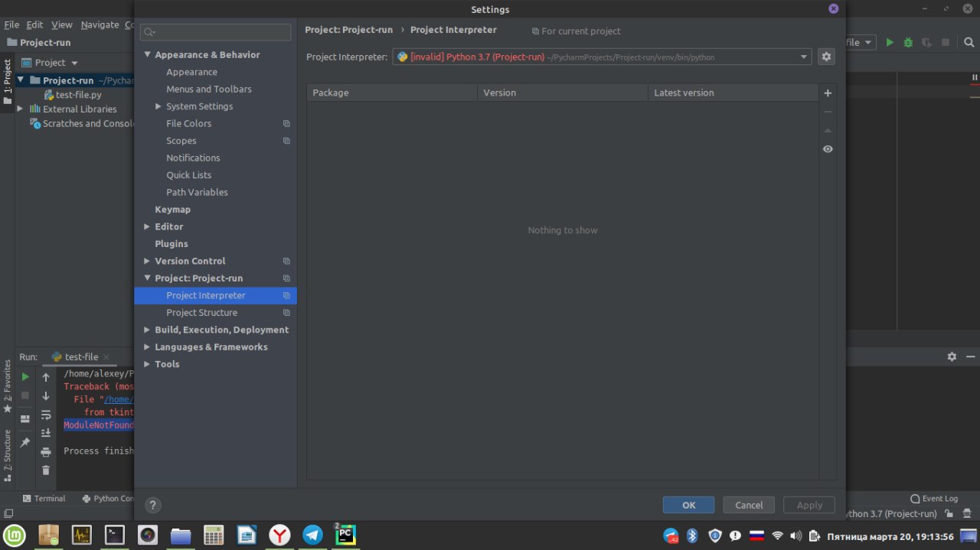Expand System Settings node
The image size is (980, 550).
(158, 106)
